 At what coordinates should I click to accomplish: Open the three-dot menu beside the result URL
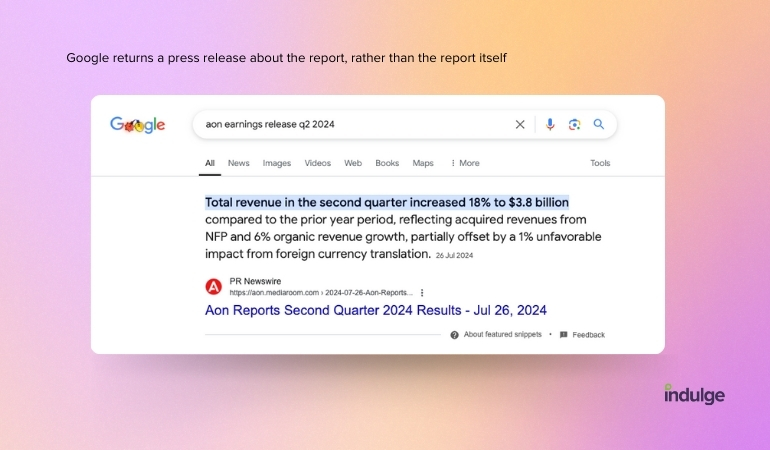tap(422, 293)
